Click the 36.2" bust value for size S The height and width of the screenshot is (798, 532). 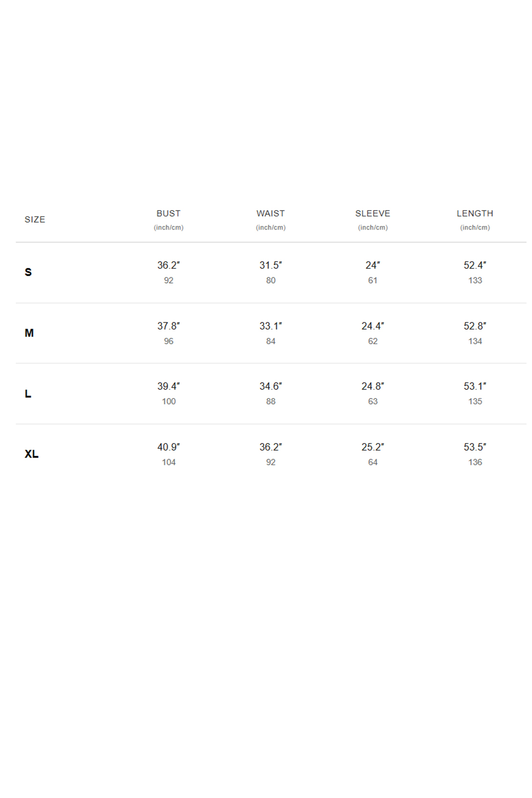tap(169, 265)
